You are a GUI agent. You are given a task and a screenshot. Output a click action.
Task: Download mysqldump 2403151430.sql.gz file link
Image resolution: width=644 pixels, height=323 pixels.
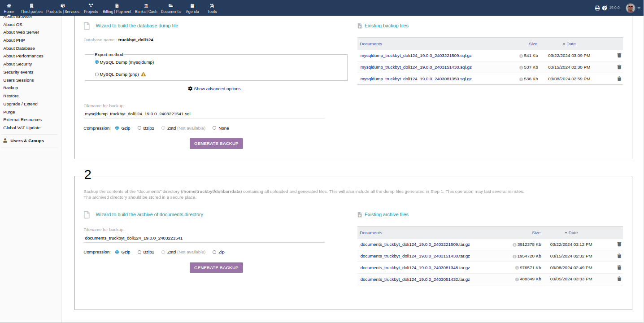[x=416, y=67]
